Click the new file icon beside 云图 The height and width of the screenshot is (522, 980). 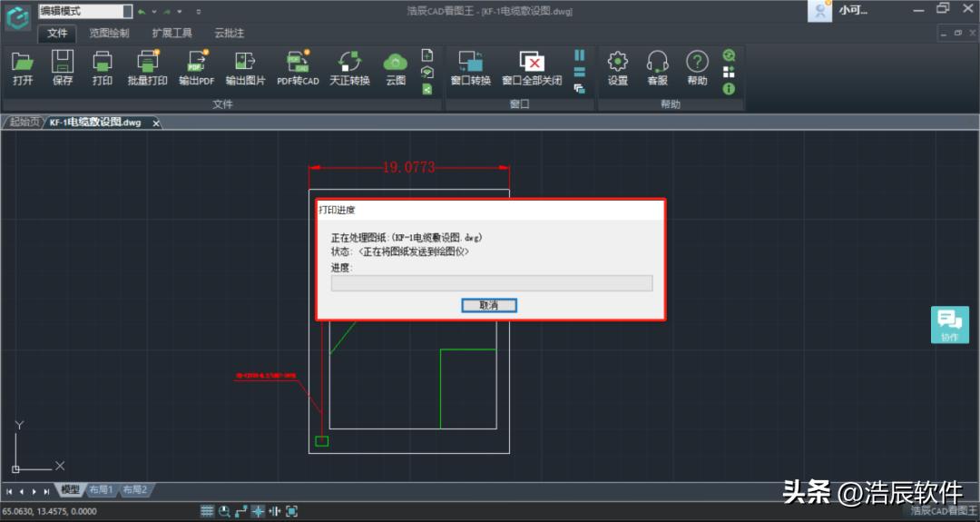(427, 55)
